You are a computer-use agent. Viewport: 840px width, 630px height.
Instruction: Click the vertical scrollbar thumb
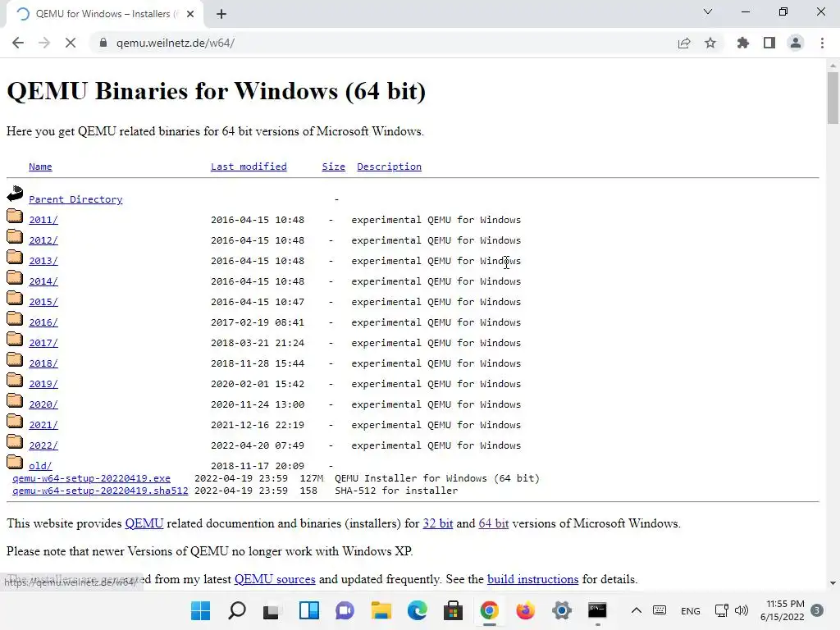pos(833,98)
